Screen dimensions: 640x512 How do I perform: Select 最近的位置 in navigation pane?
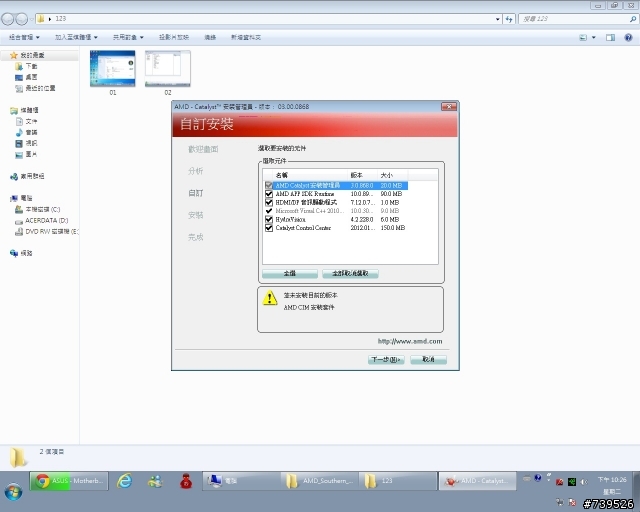(40, 88)
